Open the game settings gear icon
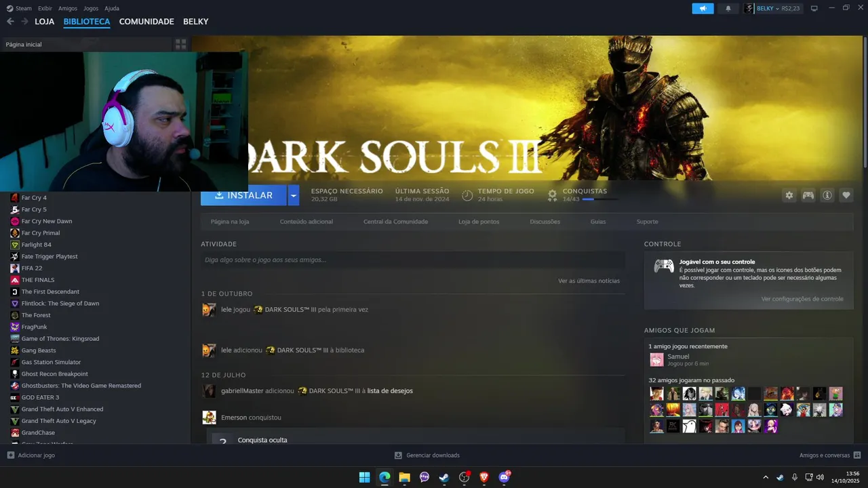868x488 pixels. (x=789, y=195)
